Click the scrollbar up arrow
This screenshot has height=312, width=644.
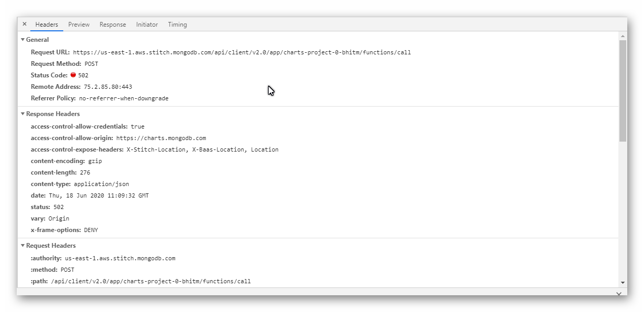[x=623, y=36]
